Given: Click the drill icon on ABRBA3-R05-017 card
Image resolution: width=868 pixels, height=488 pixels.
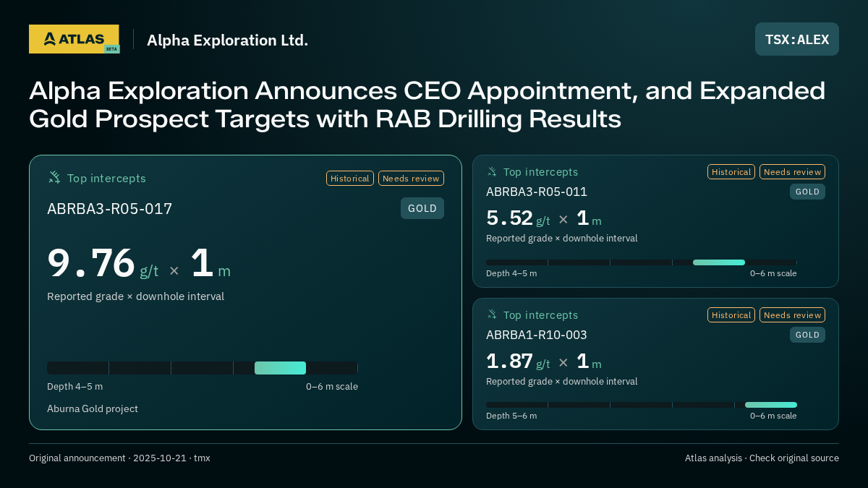Looking at the screenshot, I should coord(54,177).
